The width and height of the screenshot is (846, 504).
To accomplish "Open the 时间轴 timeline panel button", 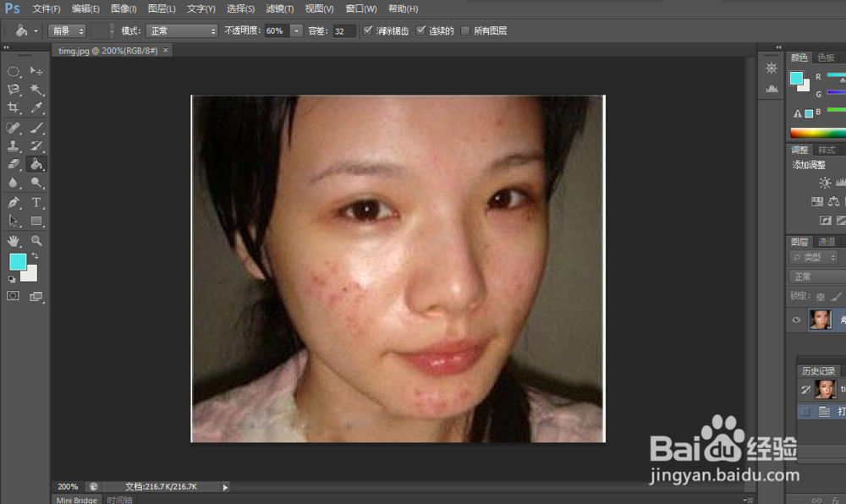I will [x=119, y=500].
